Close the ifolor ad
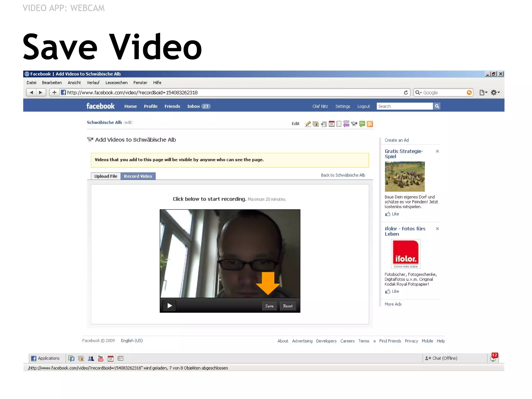The width and height of the screenshot is (532, 399). (x=437, y=229)
